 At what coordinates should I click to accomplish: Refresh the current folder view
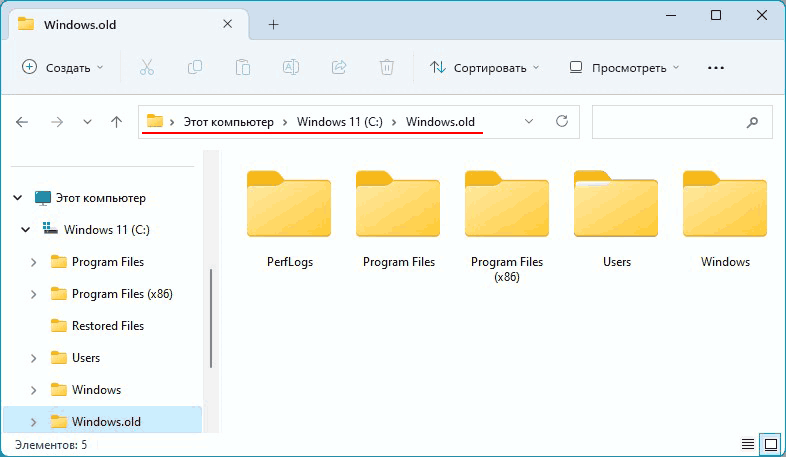coord(562,121)
